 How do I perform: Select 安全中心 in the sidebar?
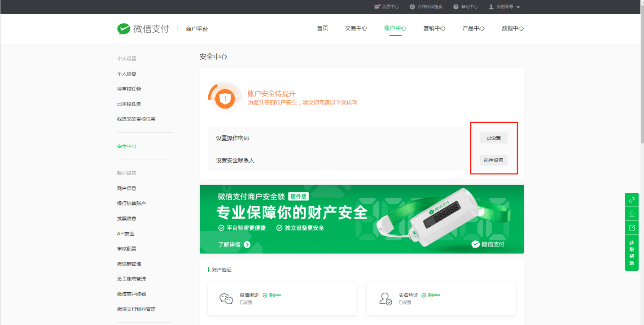click(127, 146)
